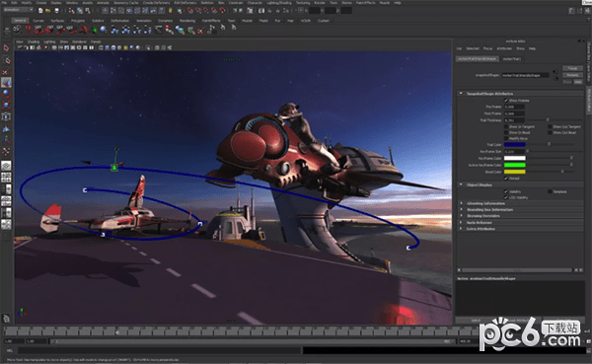Open Attribute Editor Attributes menu
The height and width of the screenshot is (364, 592).
click(504, 48)
